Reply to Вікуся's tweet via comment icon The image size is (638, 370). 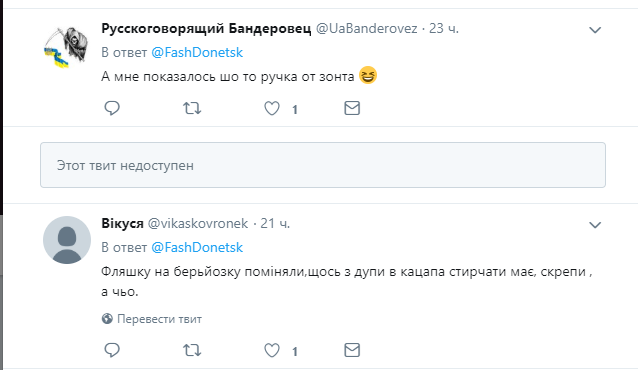pos(112,350)
